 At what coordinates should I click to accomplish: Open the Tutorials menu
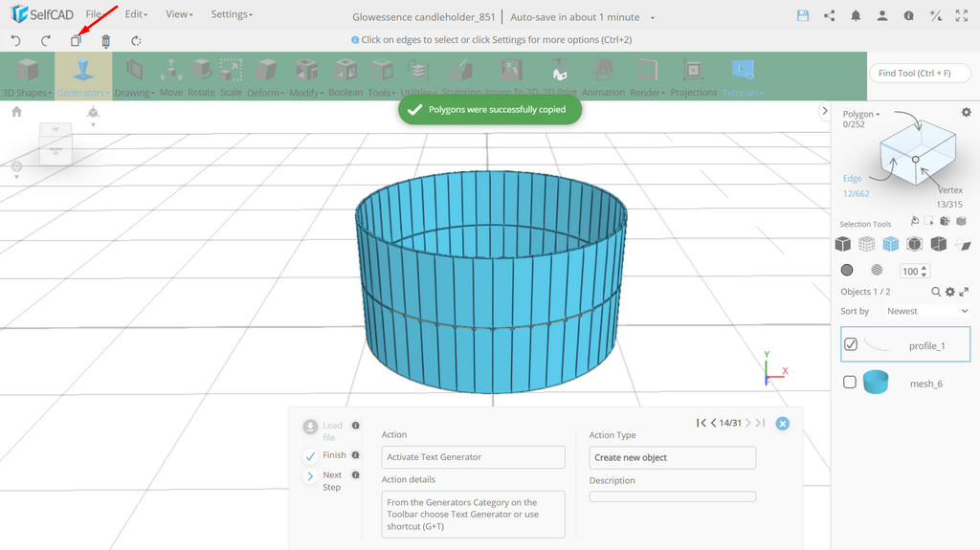(x=743, y=77)
